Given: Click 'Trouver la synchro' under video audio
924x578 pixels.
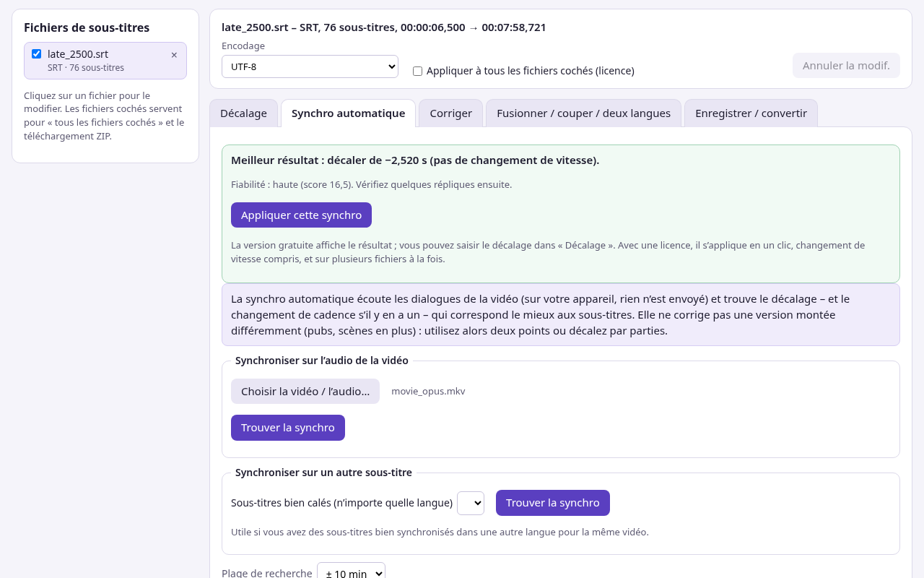Looking at the screenshot, I should pos(288,428).
